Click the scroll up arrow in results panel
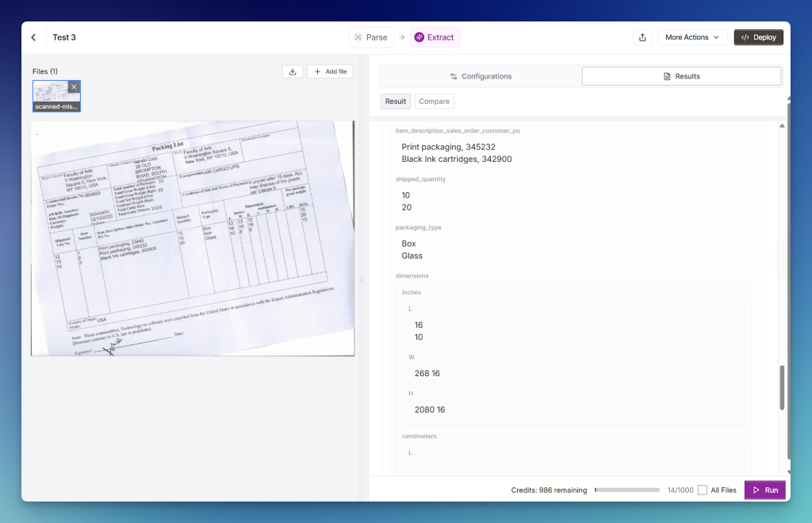 coord(783,125)
